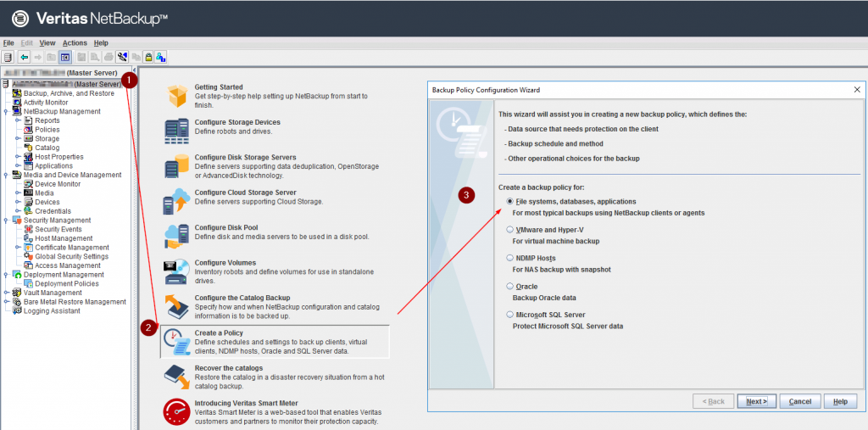
Task: Choose the VMware and Hyper-V option
Action: coord(509,229)
